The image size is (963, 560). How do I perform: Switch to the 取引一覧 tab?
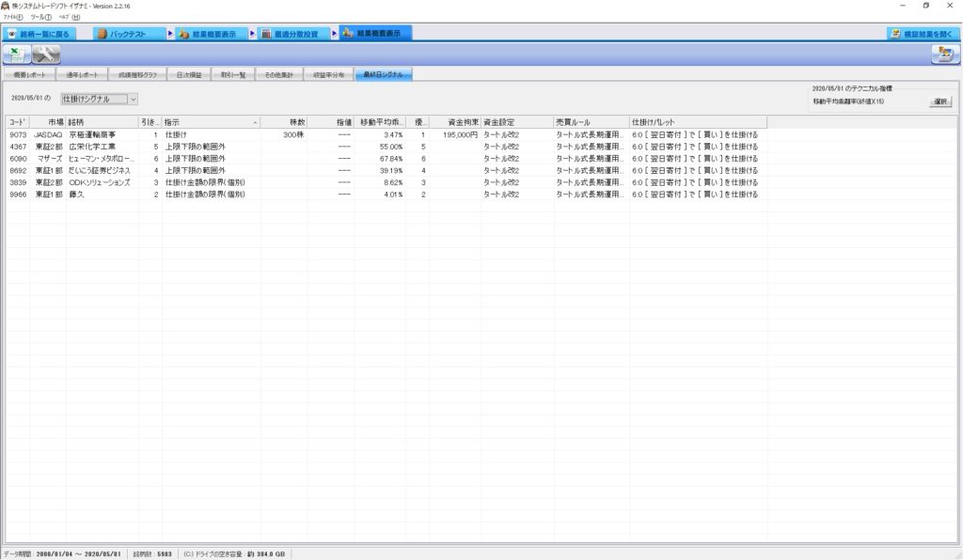(232, 74)
